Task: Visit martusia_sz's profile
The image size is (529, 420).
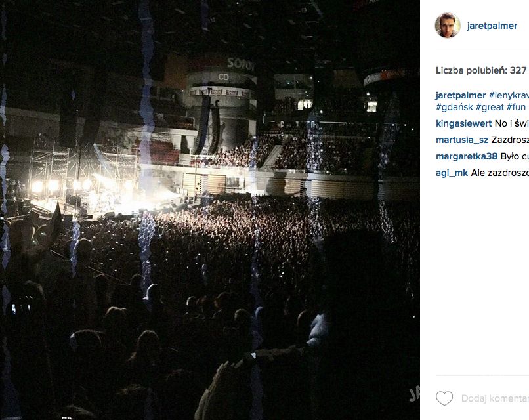Action: [x=462, y=140]
